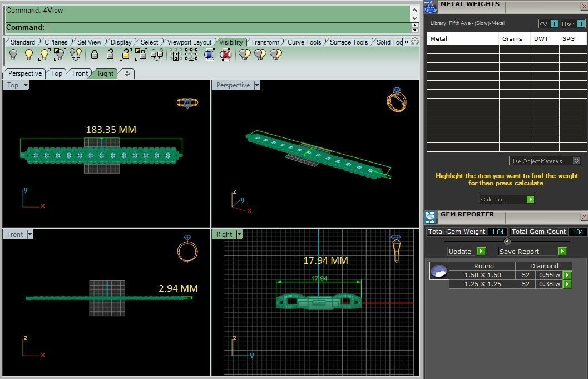Click green arrow beside 0.38tw diamond row
The image size is (588, 379).
click(567, 284)
